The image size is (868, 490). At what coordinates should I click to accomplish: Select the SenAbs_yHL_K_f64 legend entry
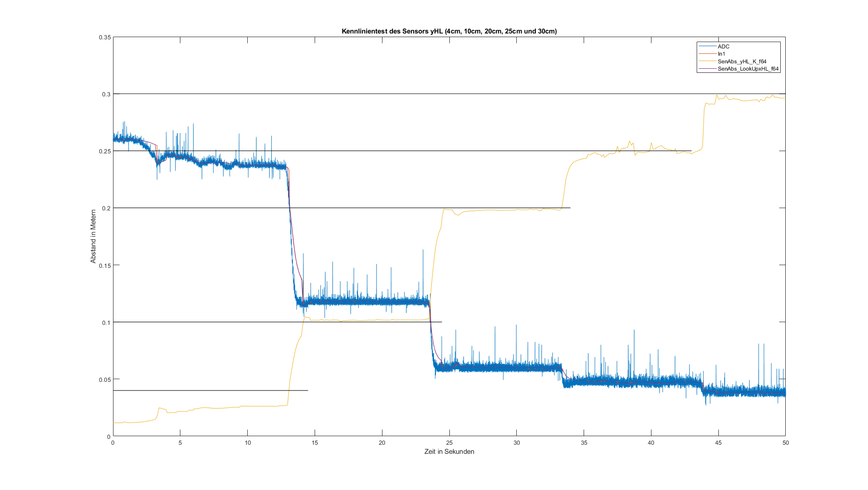click(x=742, y=62)
